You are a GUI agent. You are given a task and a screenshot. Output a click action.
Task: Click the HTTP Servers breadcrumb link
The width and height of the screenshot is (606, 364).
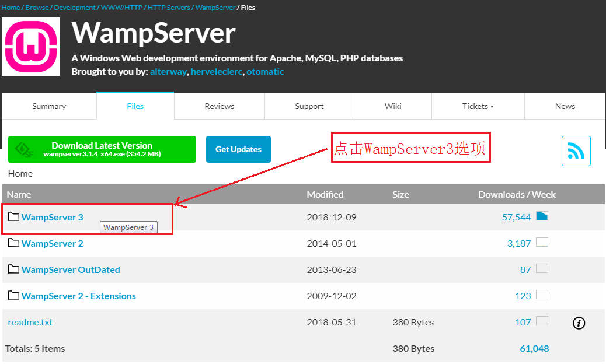169,8
